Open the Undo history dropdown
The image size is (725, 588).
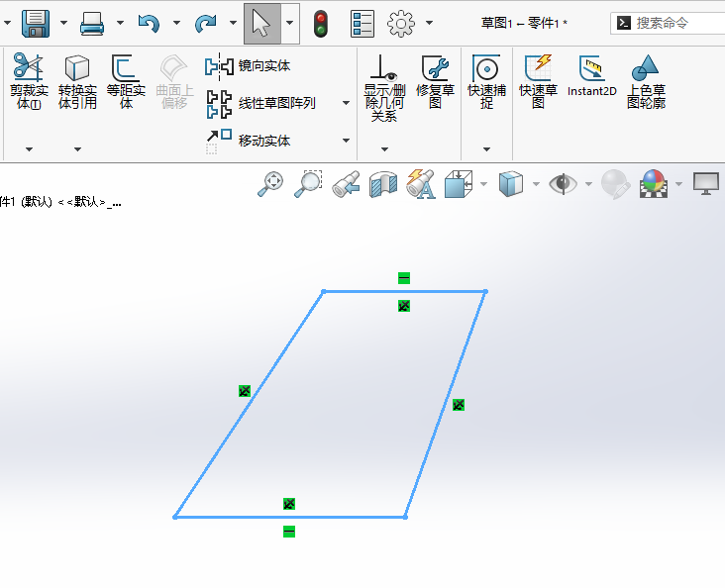[176, 22]
